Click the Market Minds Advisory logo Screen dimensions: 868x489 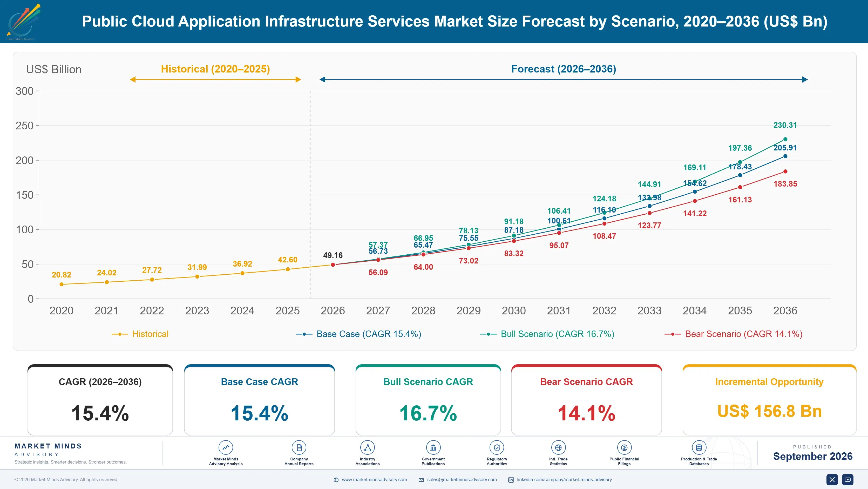pos(24,22)
